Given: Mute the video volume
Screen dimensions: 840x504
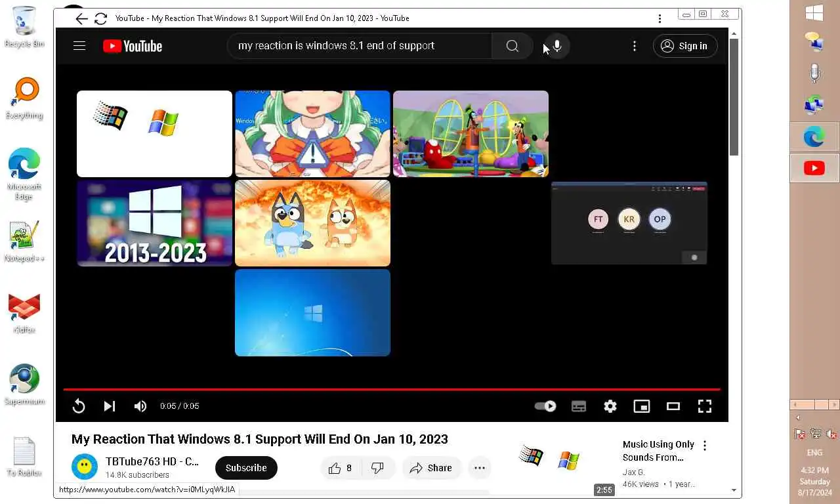Looking at the screenshot, I should pos(140,406).
